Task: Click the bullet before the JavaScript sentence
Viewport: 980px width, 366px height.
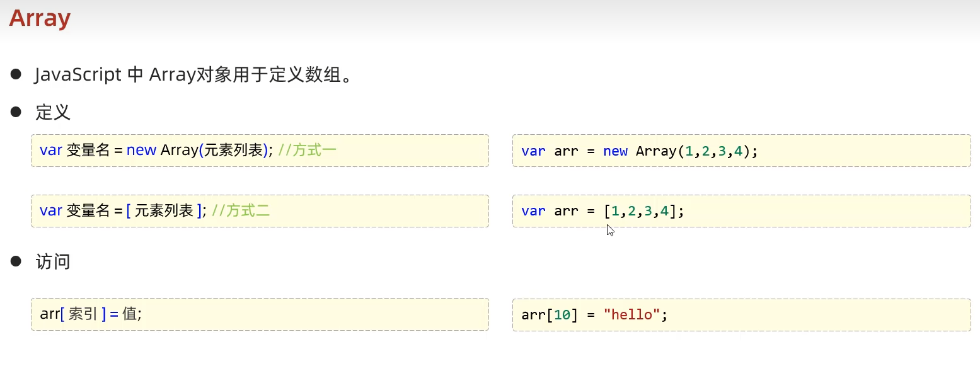Action: pyautogui.click(x=16, y=75)
